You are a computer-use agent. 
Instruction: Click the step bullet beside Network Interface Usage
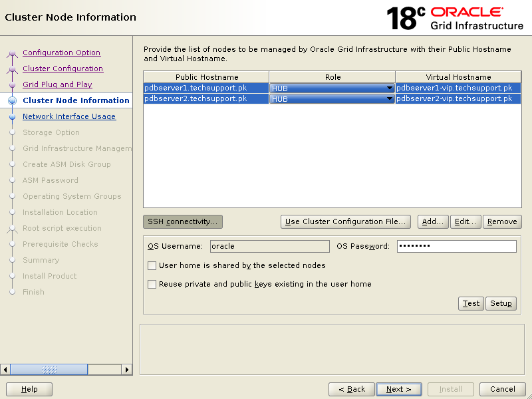click(12, 117)
